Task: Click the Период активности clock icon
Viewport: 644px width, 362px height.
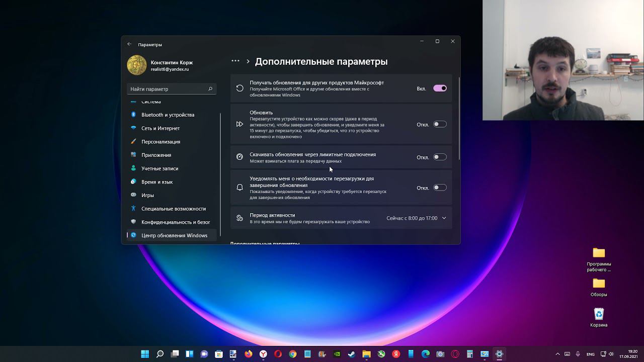Action: click(240, 218)
